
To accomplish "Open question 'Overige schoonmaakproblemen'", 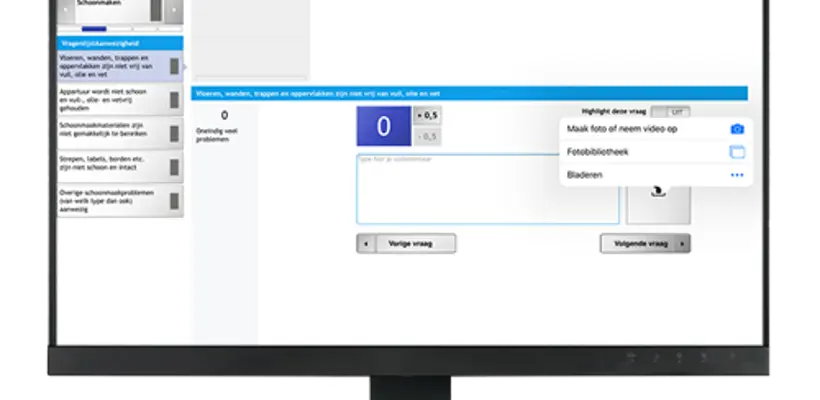I will [x=120, y=201].
